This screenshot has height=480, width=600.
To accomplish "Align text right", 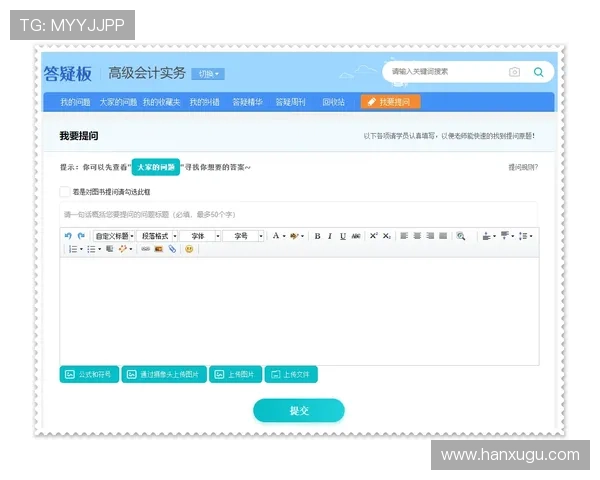I will [430, 236].
